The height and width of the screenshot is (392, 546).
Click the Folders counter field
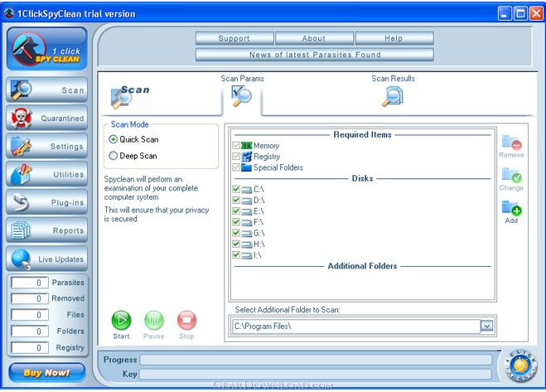pyautogui.click(x=30, y=332)
